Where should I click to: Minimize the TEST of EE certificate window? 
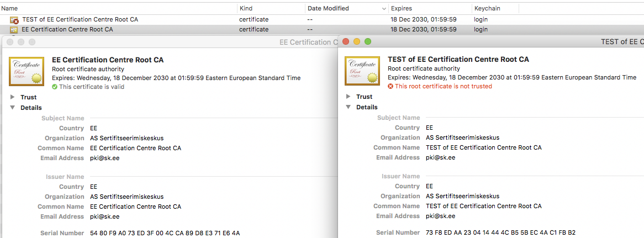(x=356, y=41)
